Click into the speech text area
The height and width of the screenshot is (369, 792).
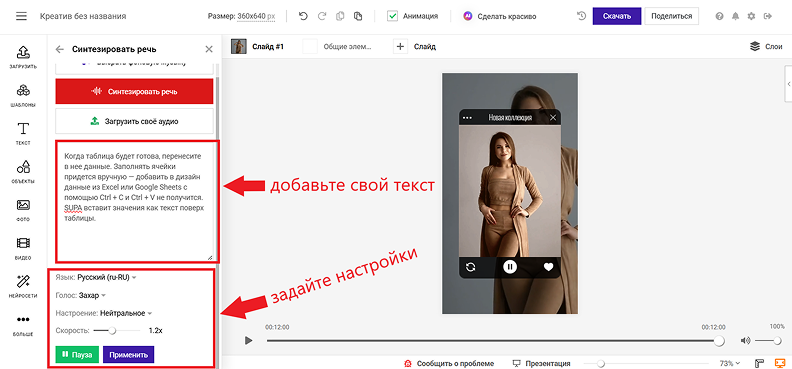(x=136, y=201)
